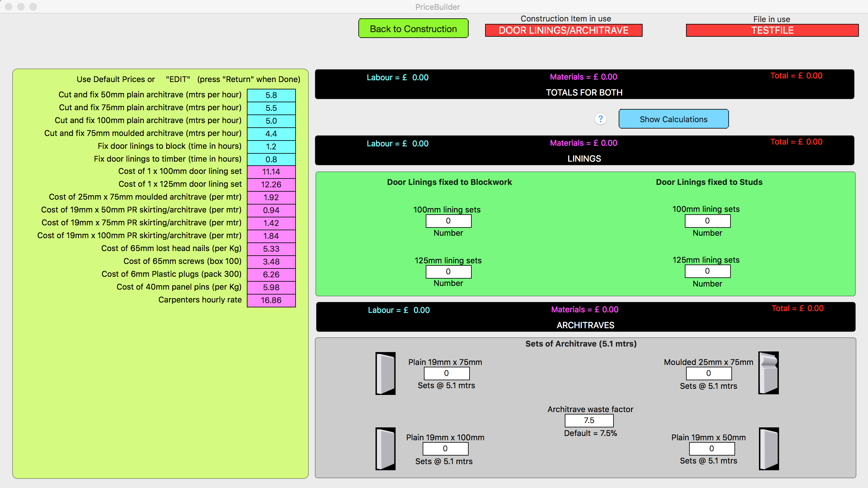
Task: Edit 19mm x 100mm PR skirting cost
Action: [271, 236]
